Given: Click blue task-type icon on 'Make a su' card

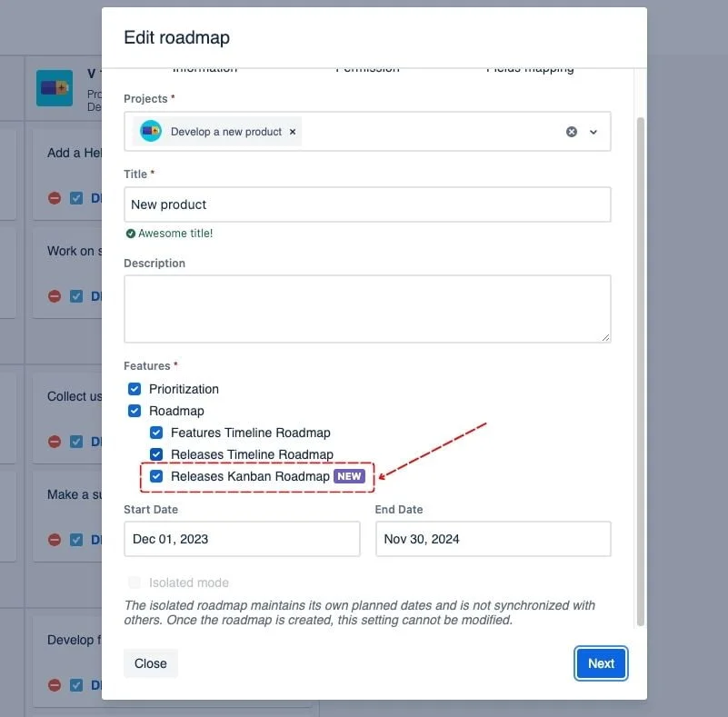Looking at the screenshot, I should pyautogui.click(x=76, y=540).
